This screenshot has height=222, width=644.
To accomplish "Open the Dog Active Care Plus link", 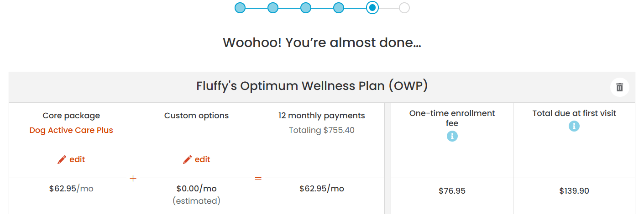I will [x=71, y=130].
